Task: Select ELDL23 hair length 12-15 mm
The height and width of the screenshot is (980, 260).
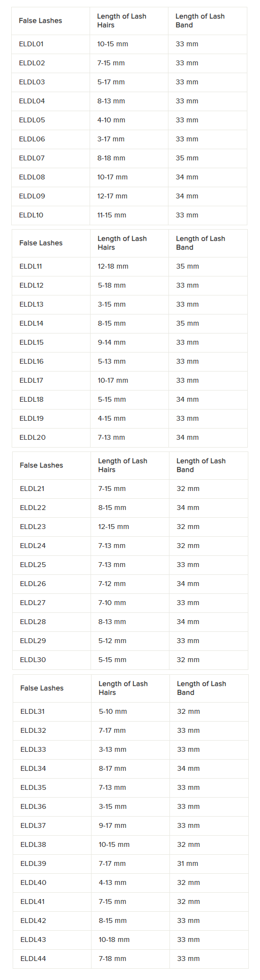Action: pyautogui.click(x=113, y=527)
